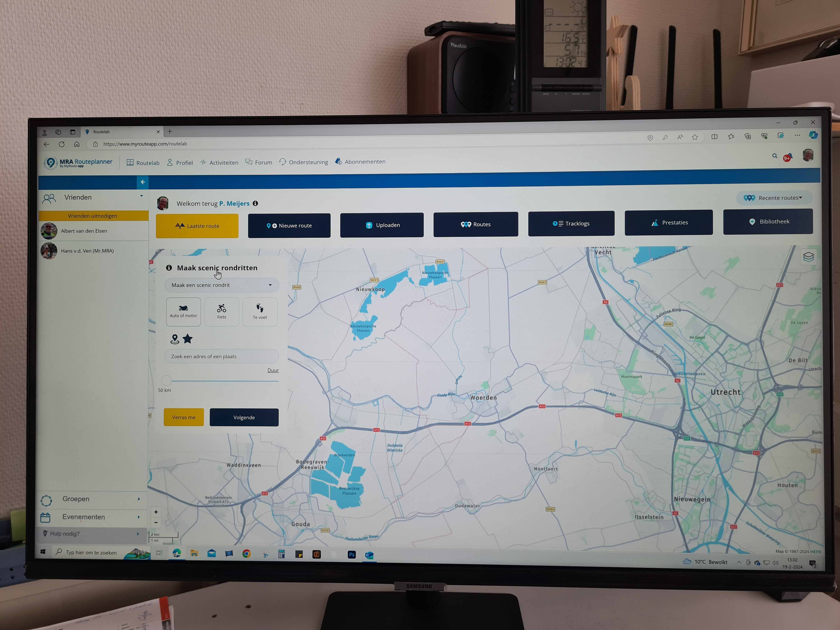Open File Explorer from the taskbar

pyautogui.click(x=194, y=553)
